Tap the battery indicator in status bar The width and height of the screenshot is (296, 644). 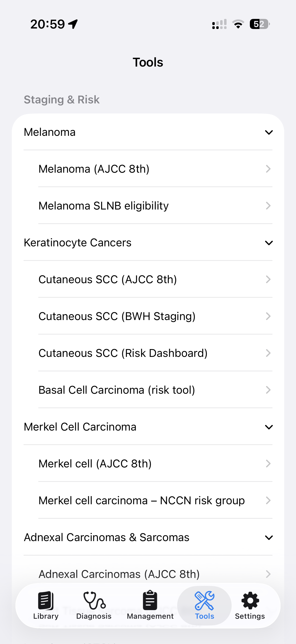click(259, 24)
